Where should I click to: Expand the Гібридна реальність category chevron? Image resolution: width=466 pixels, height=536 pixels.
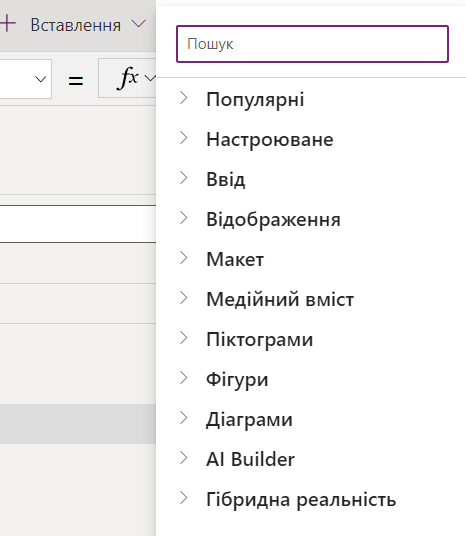point(184,498)
